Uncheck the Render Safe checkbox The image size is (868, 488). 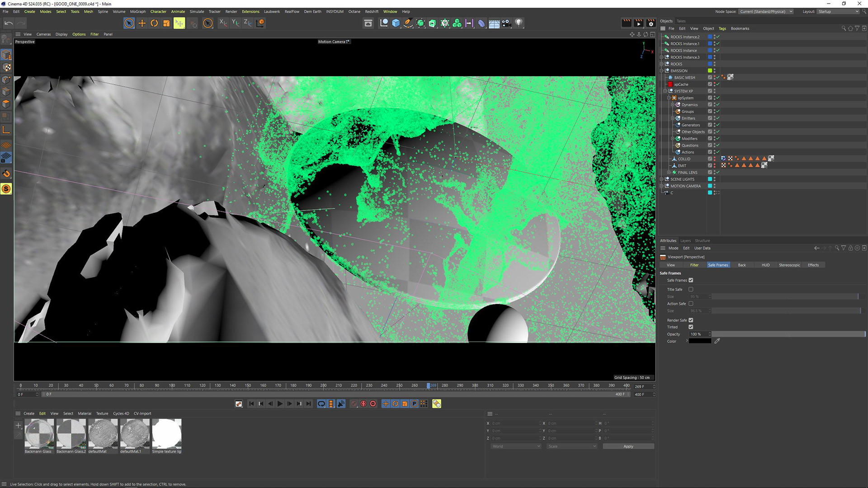click(x=691, y=320)
